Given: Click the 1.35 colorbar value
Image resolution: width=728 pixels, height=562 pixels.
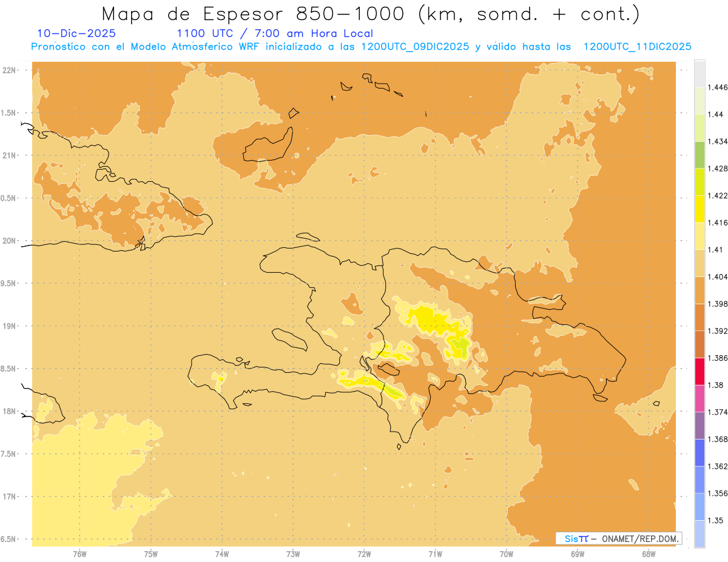Looking at the screenshot, I should [715, 520].
